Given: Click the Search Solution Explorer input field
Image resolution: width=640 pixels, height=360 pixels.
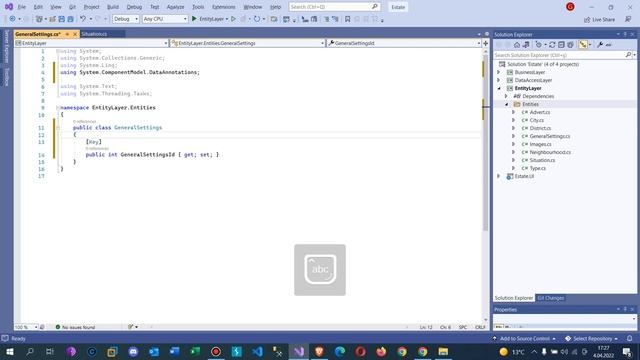Looking at the screenshot, I should (x=558, y=55).
